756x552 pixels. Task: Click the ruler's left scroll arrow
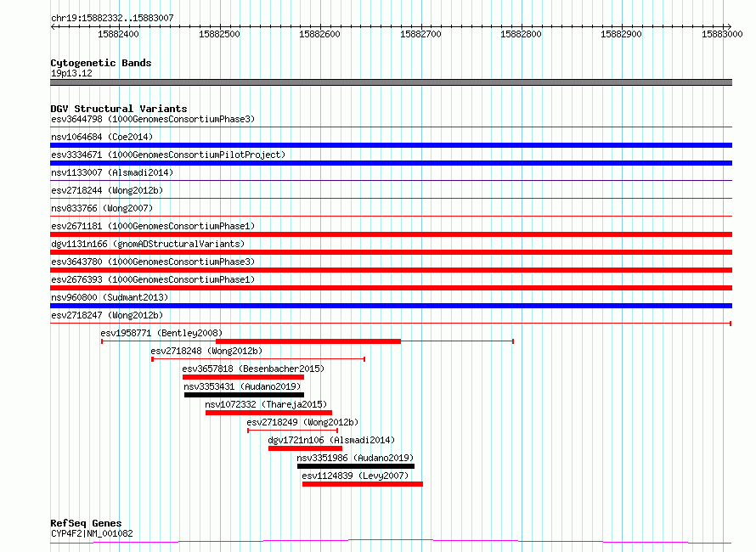53,27
